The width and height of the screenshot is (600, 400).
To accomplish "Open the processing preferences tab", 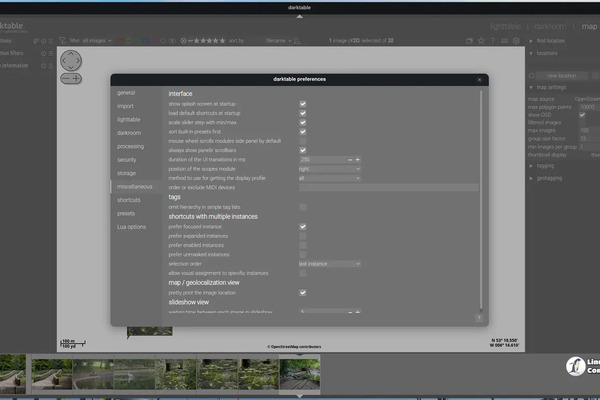I will pyautogui.click(x=130, y=146).
